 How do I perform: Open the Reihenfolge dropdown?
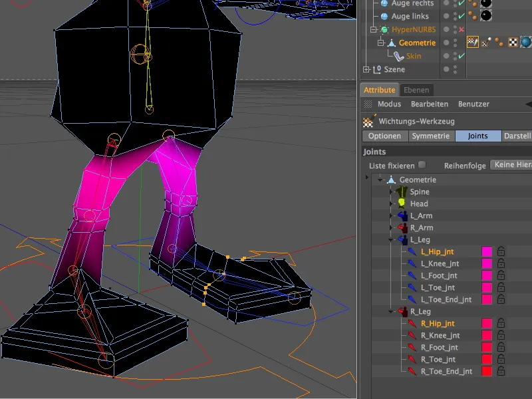coord(511,165)
